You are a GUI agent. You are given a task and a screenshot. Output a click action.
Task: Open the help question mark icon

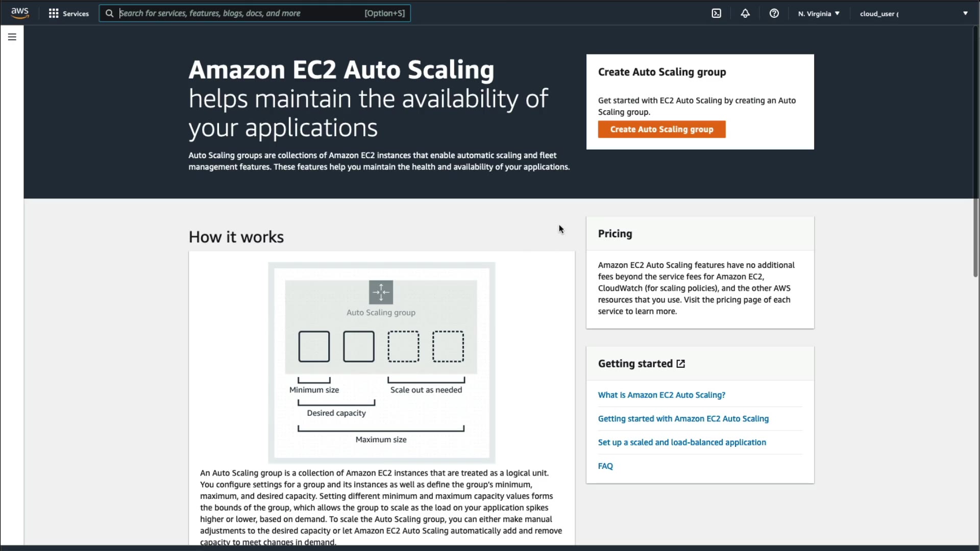click(774, 13)
